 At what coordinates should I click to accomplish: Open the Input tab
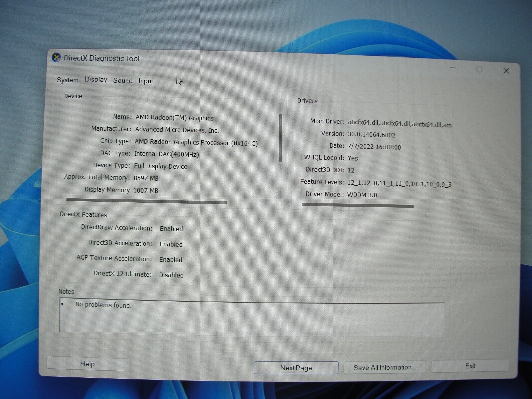point(146,81)
